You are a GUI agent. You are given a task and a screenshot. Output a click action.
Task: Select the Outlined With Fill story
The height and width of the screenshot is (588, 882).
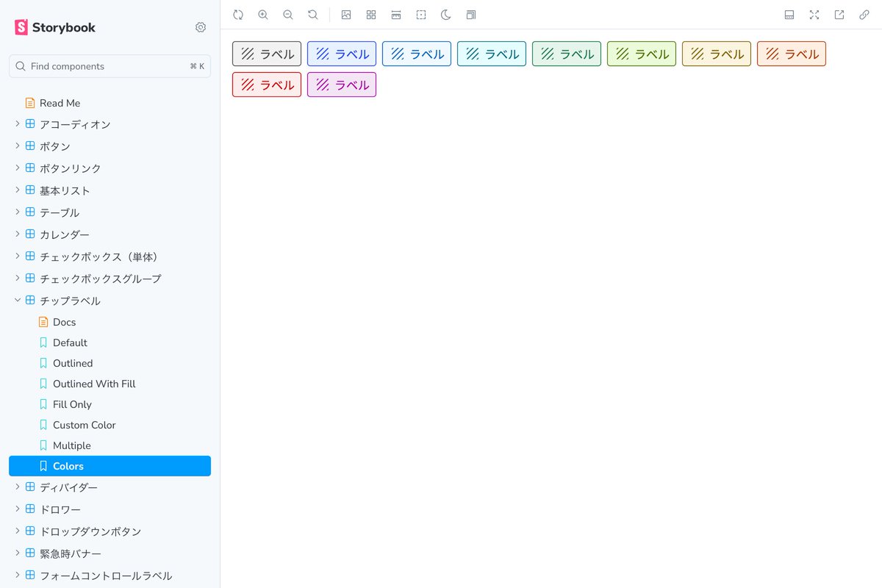click(x=110, y=384)
